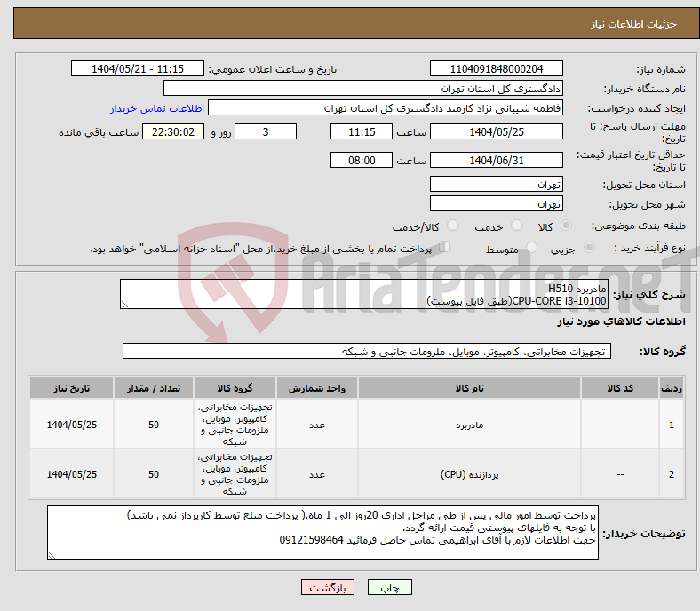Click the resize handle of buyer notes area

tap(52, 556)
